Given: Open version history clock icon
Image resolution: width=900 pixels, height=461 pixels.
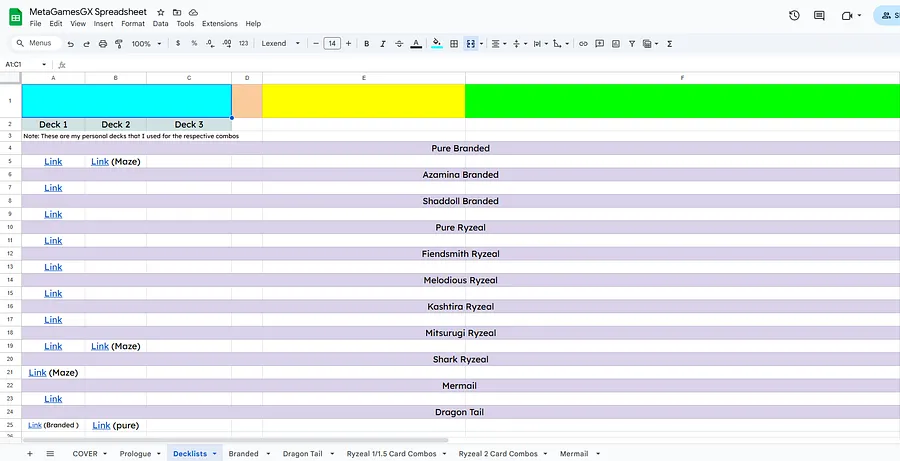Looking at the screenshot, I should coord(794,16).
